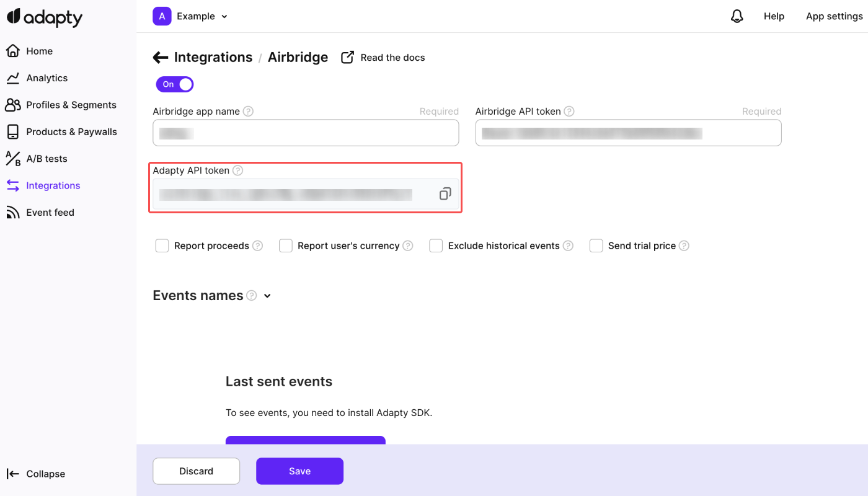This screenshot has height=496, width=868.
Task: Click Collapse sidebar label
Action: pos(45,474)
